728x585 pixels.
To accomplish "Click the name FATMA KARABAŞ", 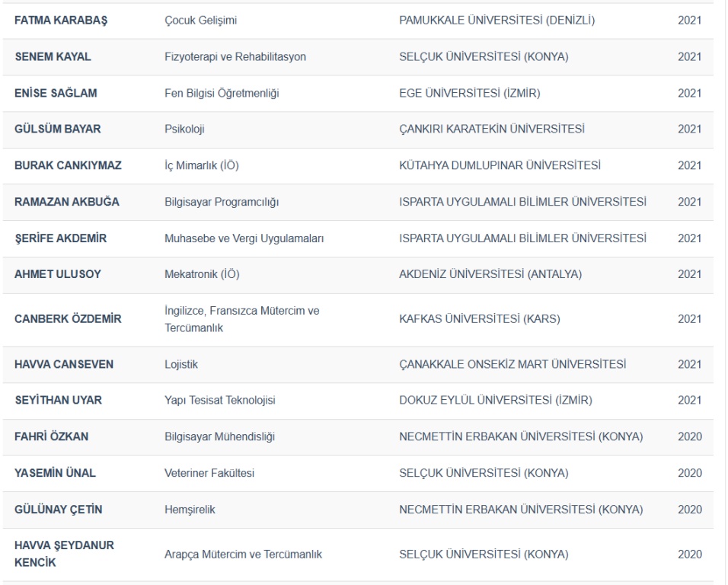I will [61, 21].
